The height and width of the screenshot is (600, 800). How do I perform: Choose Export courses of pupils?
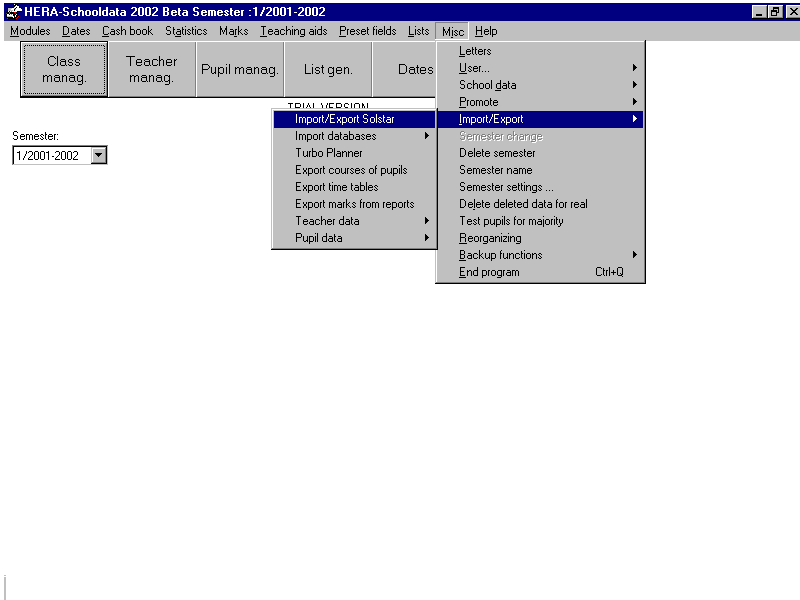[354, 170]
